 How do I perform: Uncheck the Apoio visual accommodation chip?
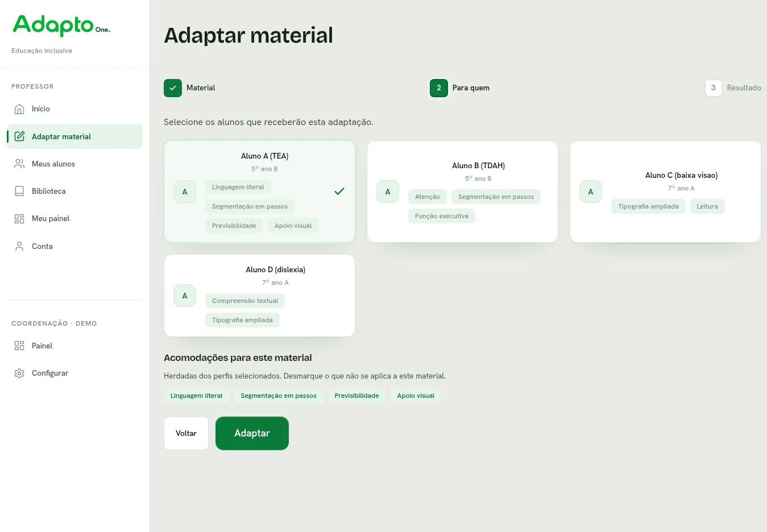416,396
